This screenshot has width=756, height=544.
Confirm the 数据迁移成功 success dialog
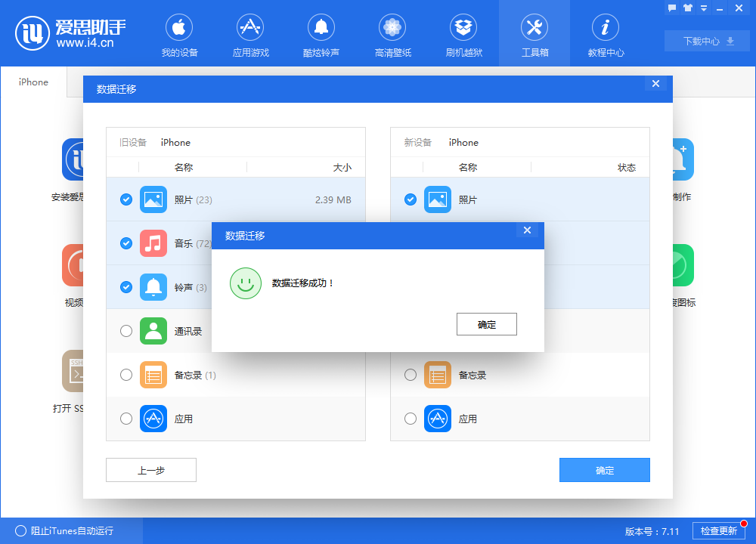point(486,323)
